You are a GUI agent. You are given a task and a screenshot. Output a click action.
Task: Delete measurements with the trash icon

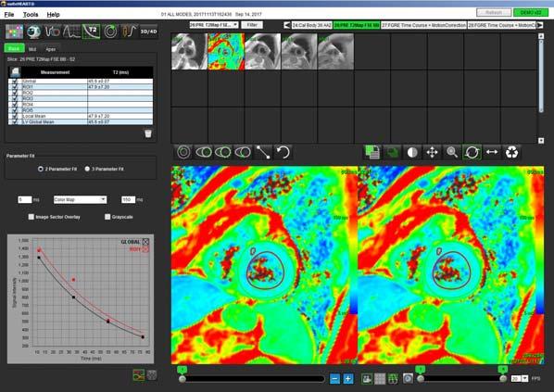click(148, 133)
